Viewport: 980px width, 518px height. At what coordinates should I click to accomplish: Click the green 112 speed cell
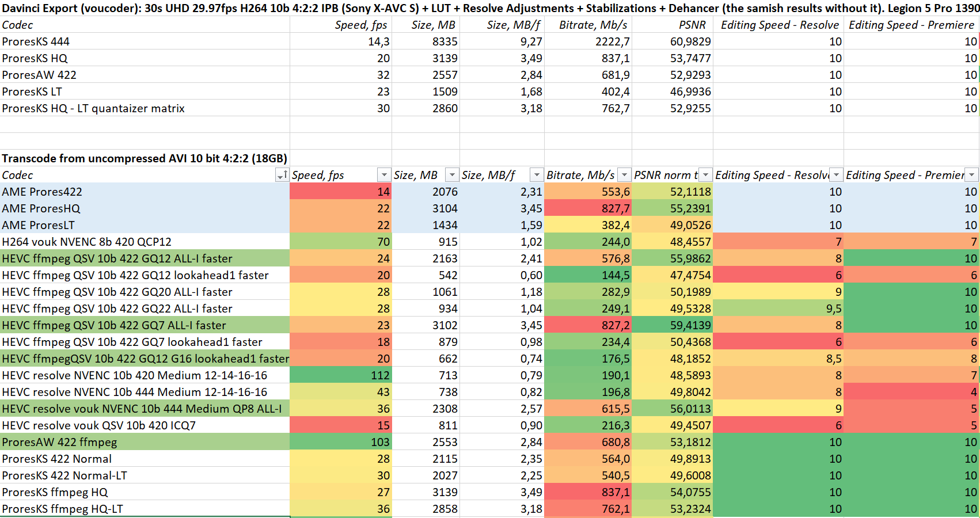(341, 375)
